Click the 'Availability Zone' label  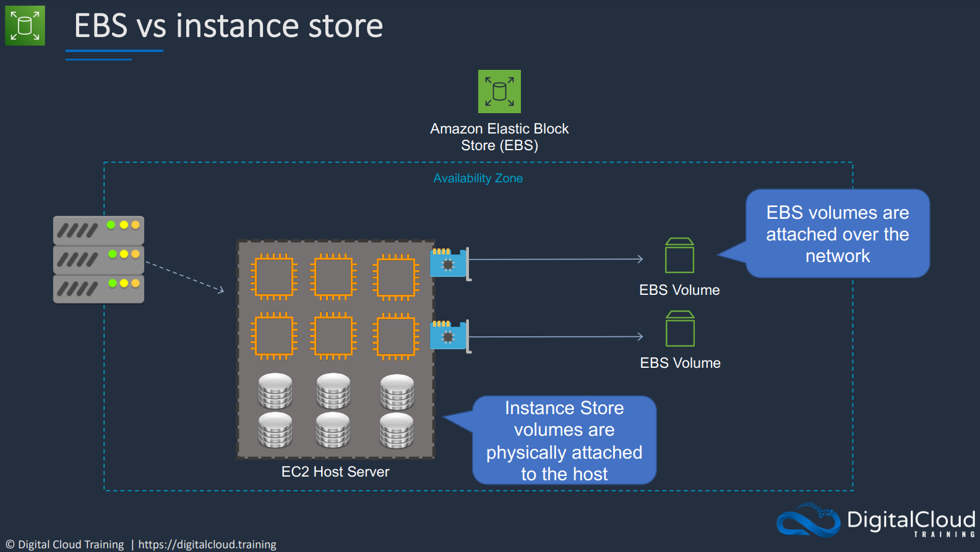click(478, 178)
